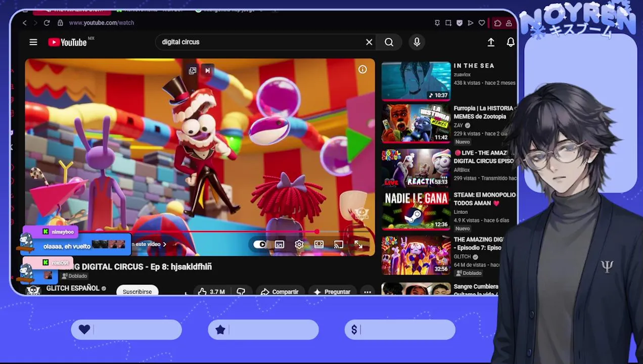The image size is (643, 364).
Task: Click the star widget in stream overlay
Action: click(263, 330)
